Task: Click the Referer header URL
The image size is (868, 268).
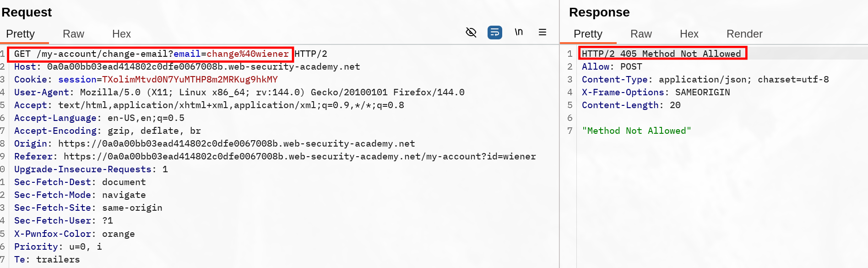Action: click(299, 157)
